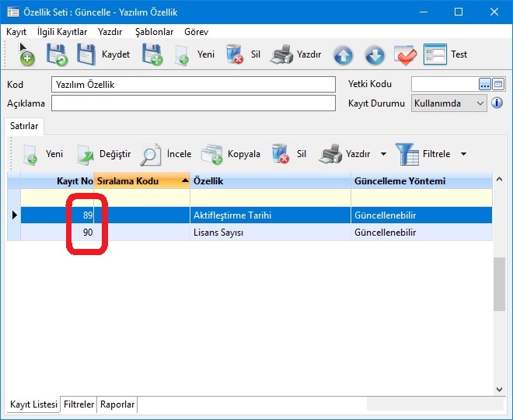Viewport: 513px width, 420px height.
Task: Click the Kaydet save disk icon
Action: 87,55
